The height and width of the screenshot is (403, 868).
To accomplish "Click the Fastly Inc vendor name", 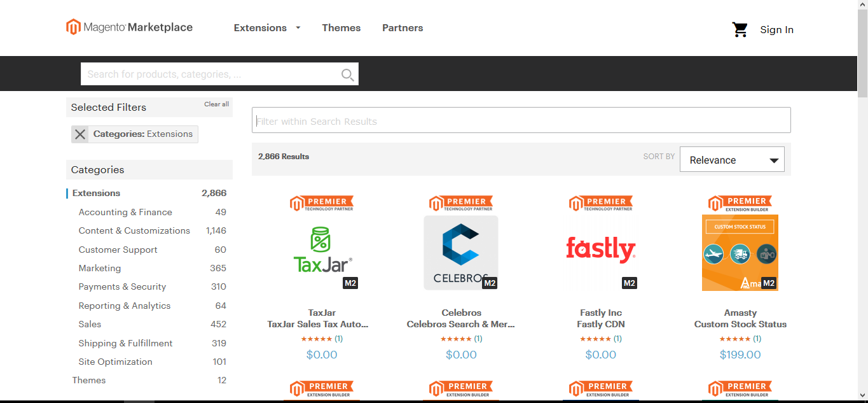I will point(601,313).
